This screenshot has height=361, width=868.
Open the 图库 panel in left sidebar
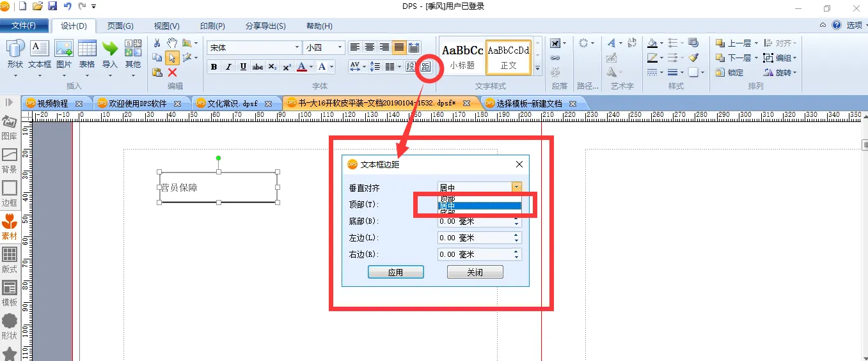[x=10, y=127]
